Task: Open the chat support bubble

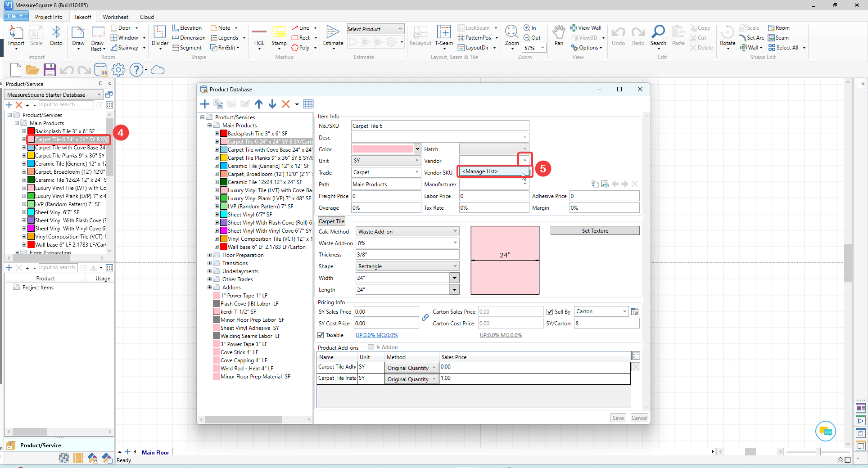Action: pos(826,431)
